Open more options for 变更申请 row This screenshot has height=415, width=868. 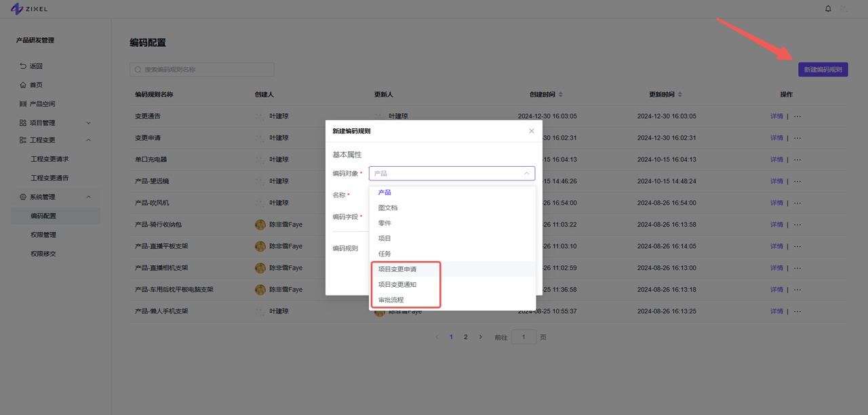[x=797, y=138]
